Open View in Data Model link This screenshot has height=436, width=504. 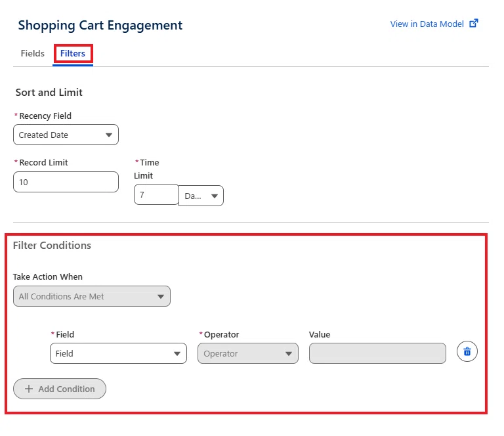427,24
